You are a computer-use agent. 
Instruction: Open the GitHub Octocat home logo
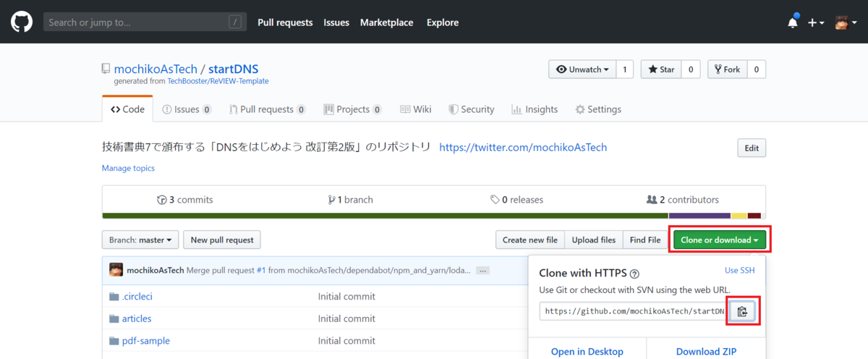22,22
